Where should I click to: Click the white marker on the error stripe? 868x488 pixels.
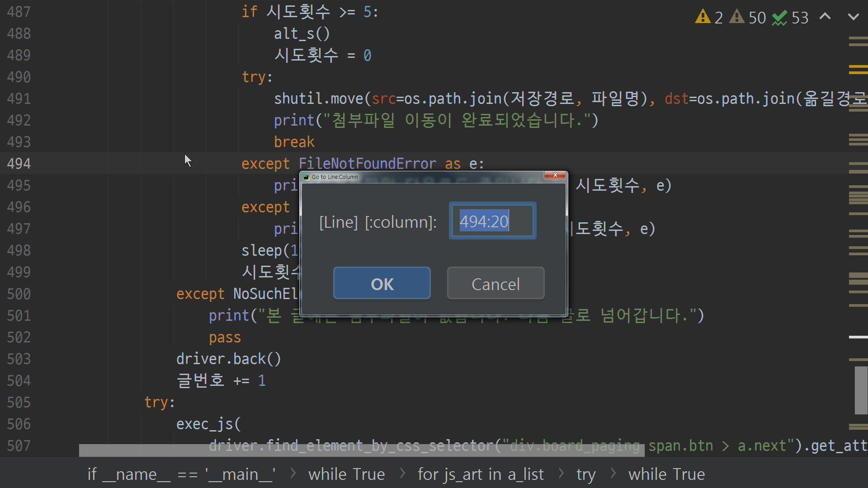point(858,337)
